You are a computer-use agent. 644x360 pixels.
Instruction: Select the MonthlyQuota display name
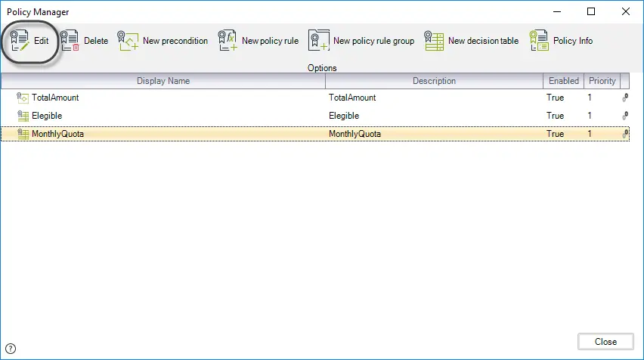[57, 134]
